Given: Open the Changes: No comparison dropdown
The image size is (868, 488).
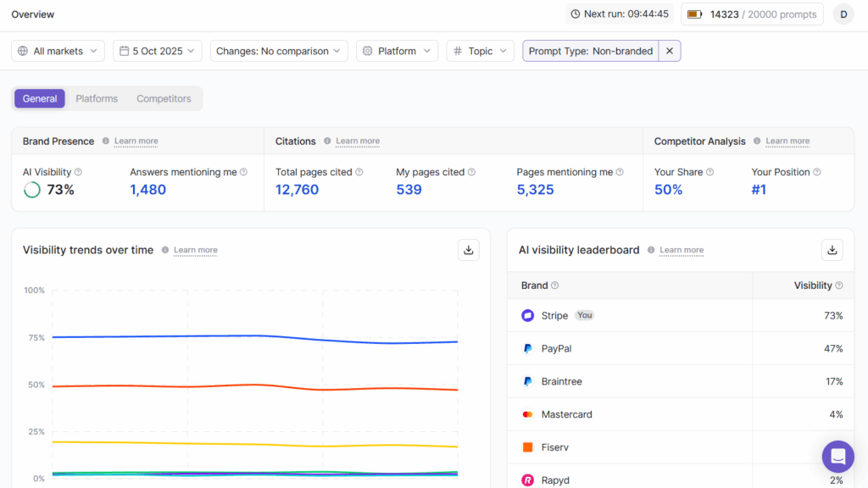Looking at the screenshot, I should point(279,51).
